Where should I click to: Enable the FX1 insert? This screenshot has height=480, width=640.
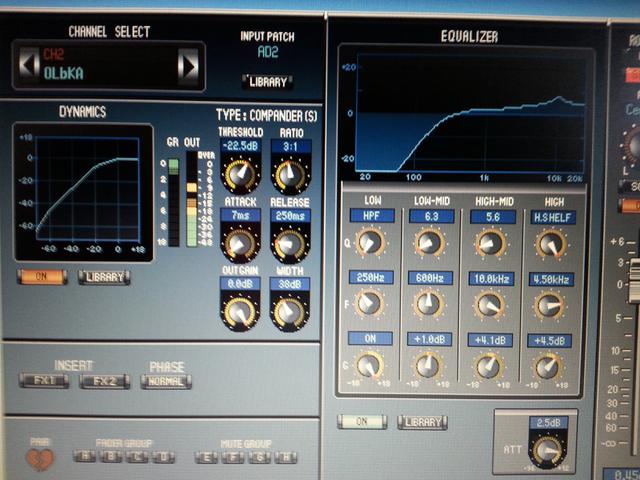[x=43, y=381]
